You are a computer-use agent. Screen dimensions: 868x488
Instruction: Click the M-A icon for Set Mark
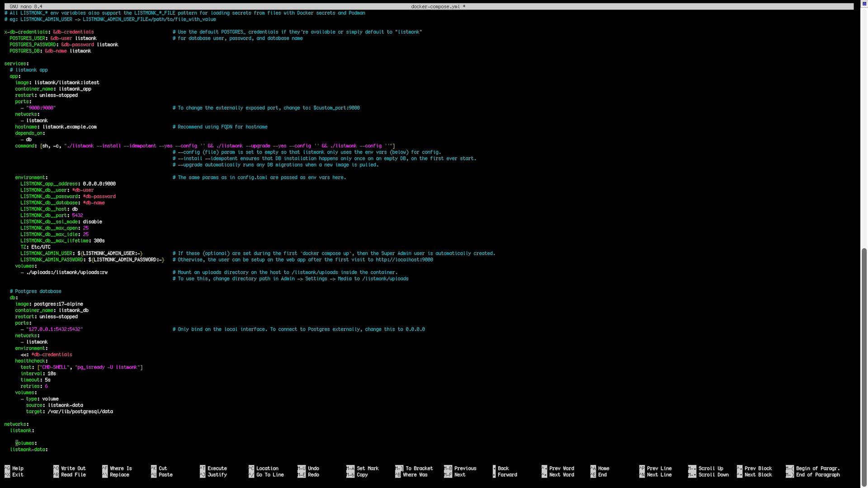pyautogui.click(x=350, y=469)
